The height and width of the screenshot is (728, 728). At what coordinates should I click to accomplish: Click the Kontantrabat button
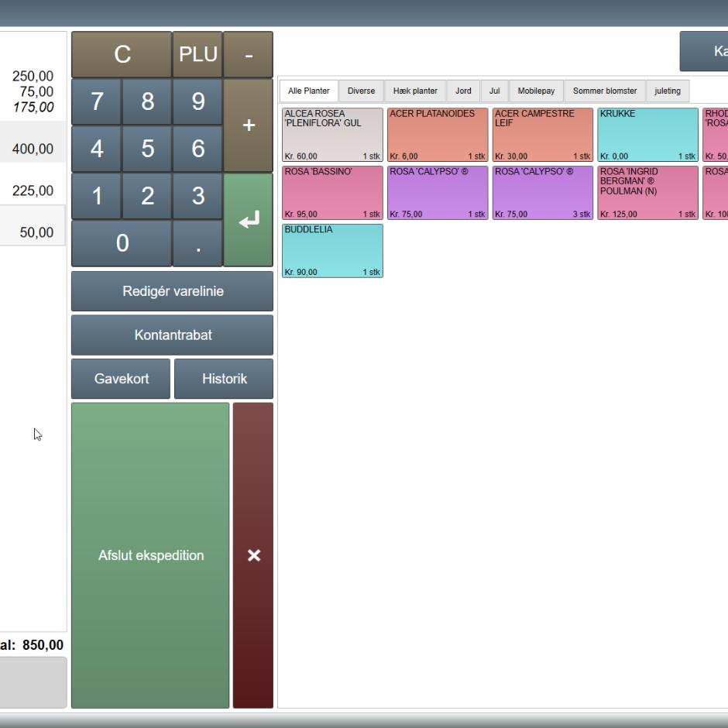(170, 335)
